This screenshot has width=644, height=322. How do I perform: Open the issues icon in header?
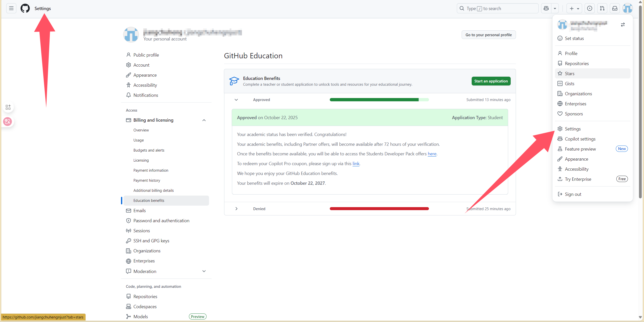590,8
